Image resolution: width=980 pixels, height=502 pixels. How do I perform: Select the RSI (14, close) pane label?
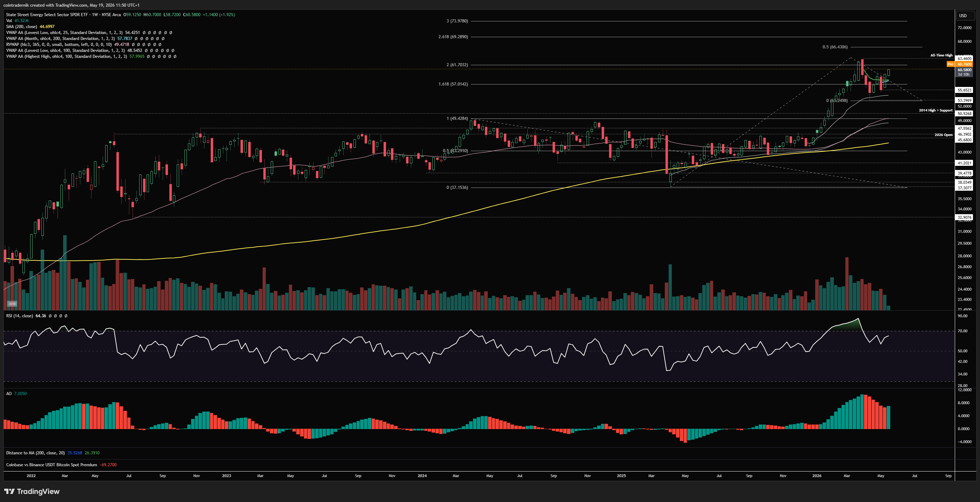19,316
